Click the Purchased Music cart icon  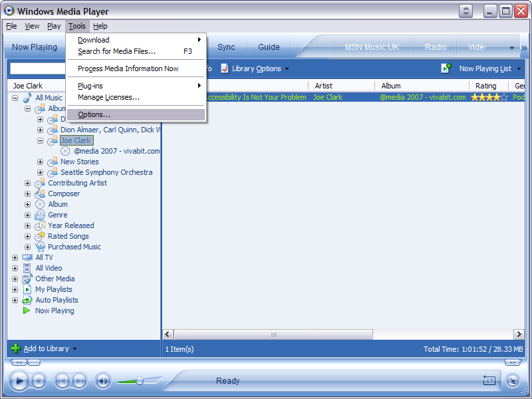(40, 247)
